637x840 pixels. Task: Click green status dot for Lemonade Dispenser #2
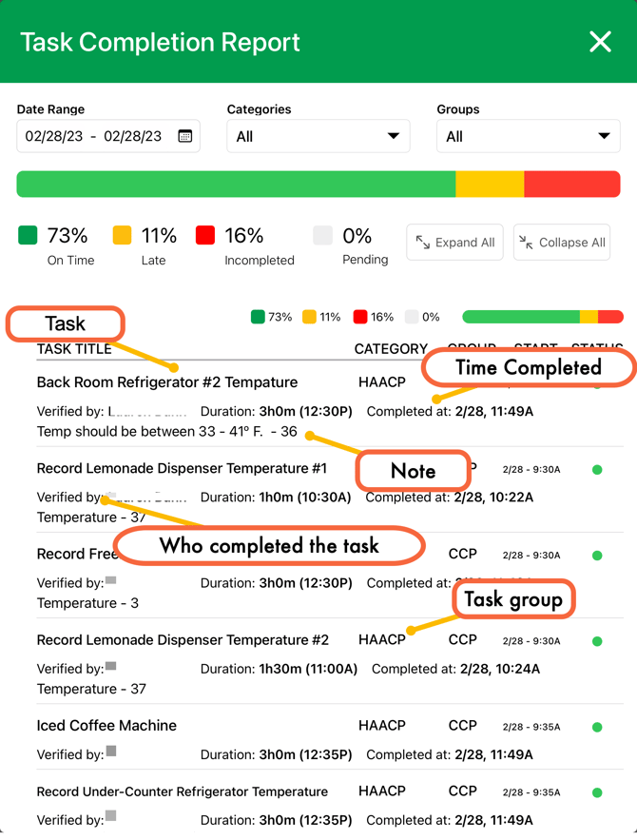597,641
